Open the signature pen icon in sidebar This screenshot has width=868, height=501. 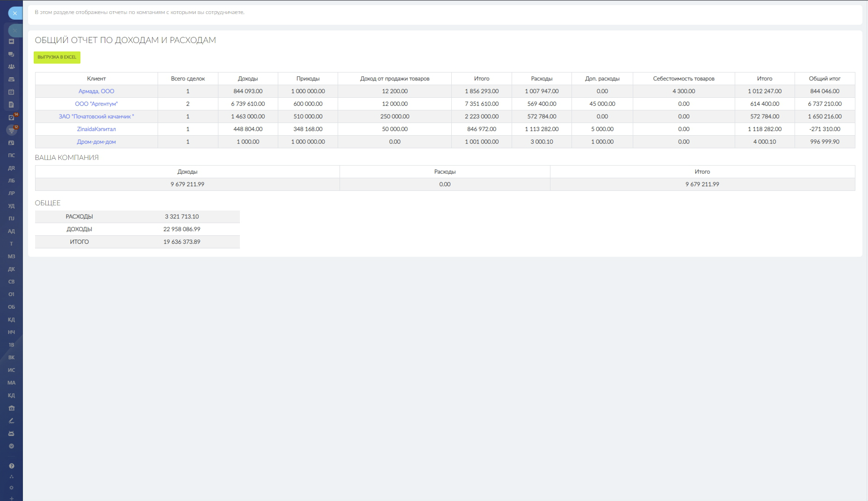(x=11, y=421)
